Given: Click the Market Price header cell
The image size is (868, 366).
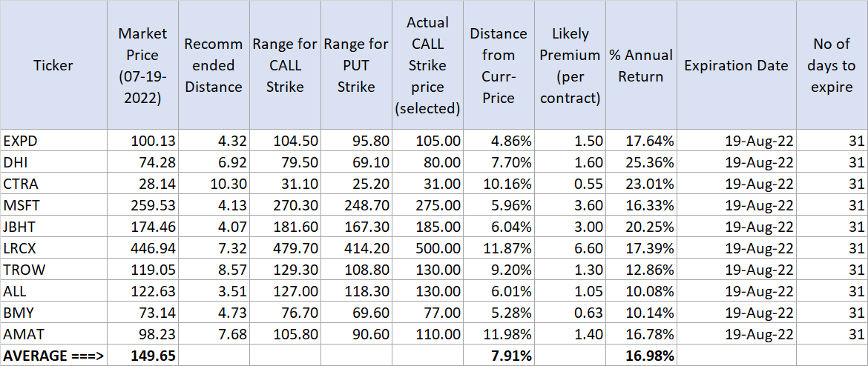Looking at the screenshot, I should 143,65.
